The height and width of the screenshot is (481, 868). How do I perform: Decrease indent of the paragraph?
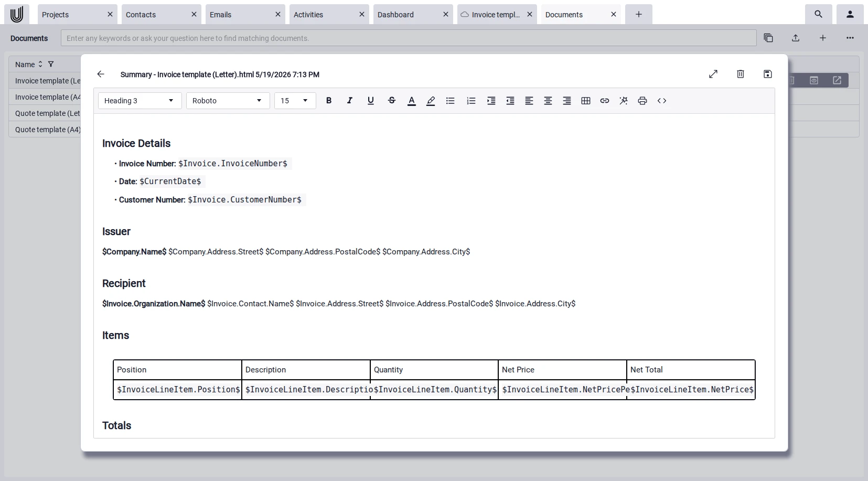click(x=510, y=101)
